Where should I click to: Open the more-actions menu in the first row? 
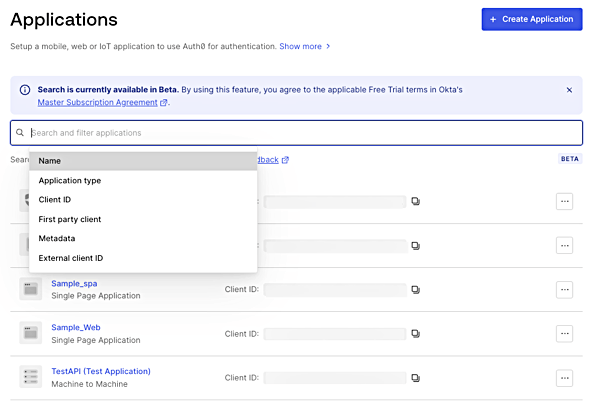tap(564, 201)
